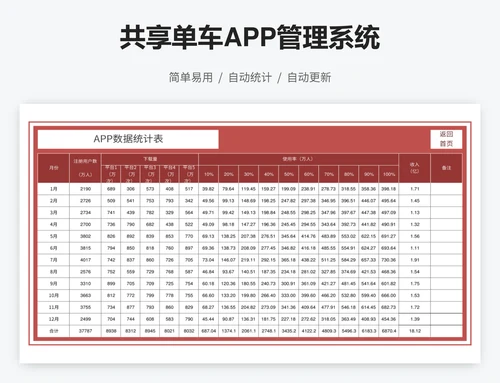The image size is (500, 383).
Task: Click usage cell 730.36 in 7月 row
Action: (x=389, y=260)
